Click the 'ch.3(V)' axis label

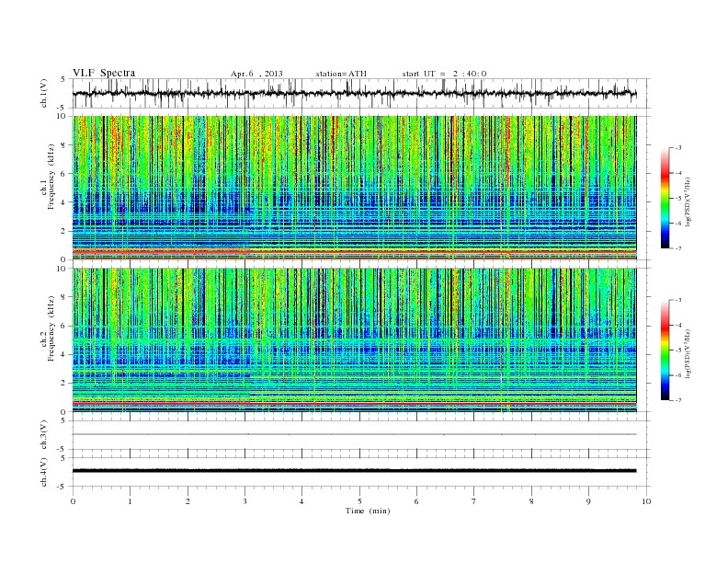click(x=44, y=435)
